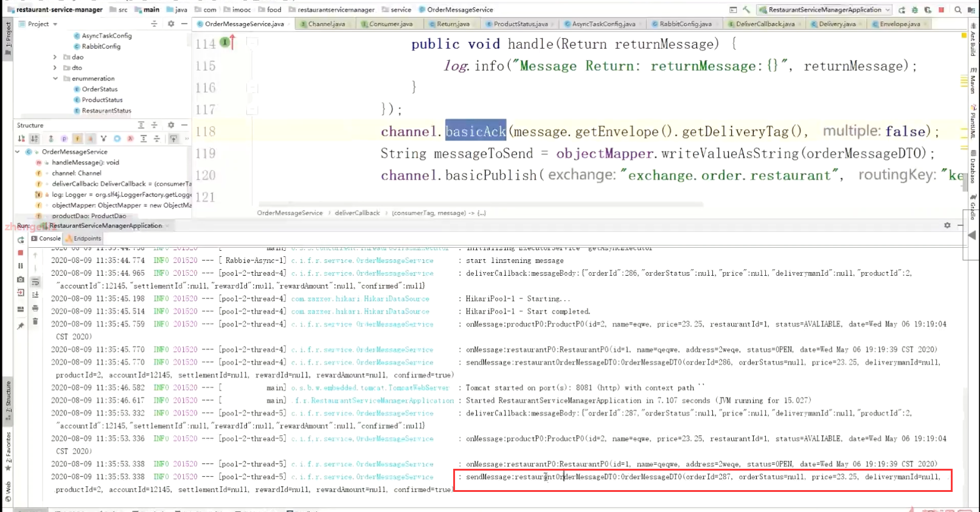The height and width of the screenshot is (512, 980).
Task: Open the Run panel settings gear
Action: click(947, 225)
